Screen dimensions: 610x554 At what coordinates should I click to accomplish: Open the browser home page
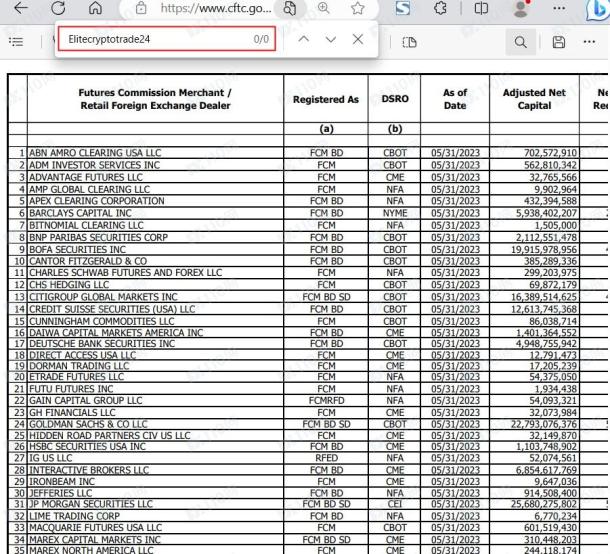[95, 8]
